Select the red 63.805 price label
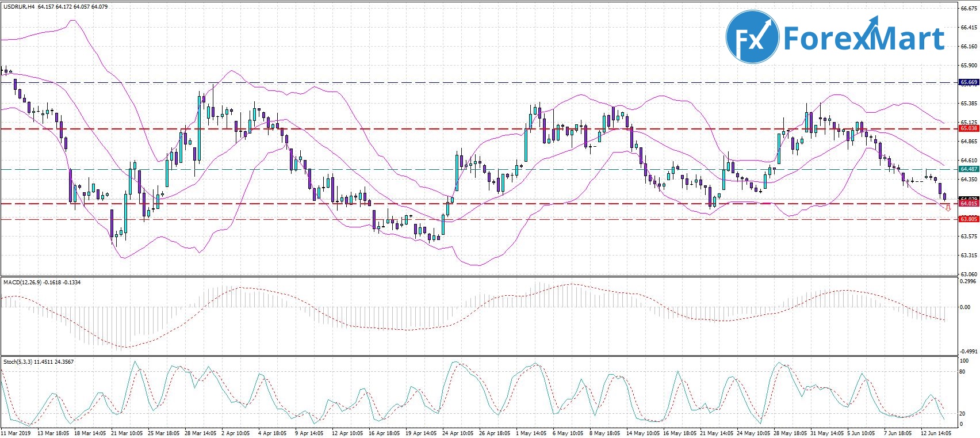The width and height of the screenshot is (980, 438). coord(968,219)
